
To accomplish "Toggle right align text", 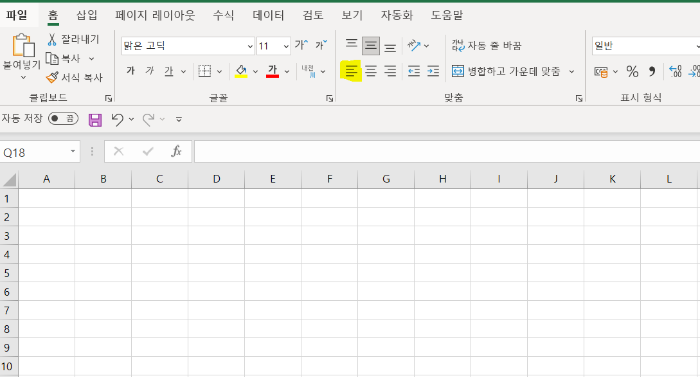I will 390,71.
